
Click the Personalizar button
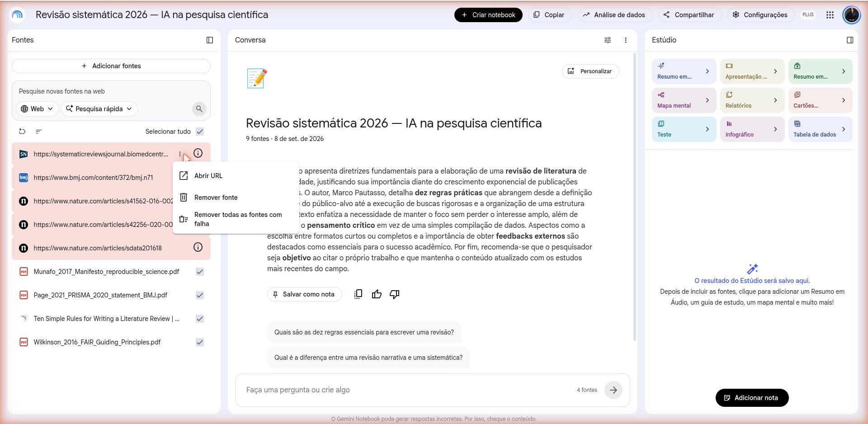pos(590,71)
